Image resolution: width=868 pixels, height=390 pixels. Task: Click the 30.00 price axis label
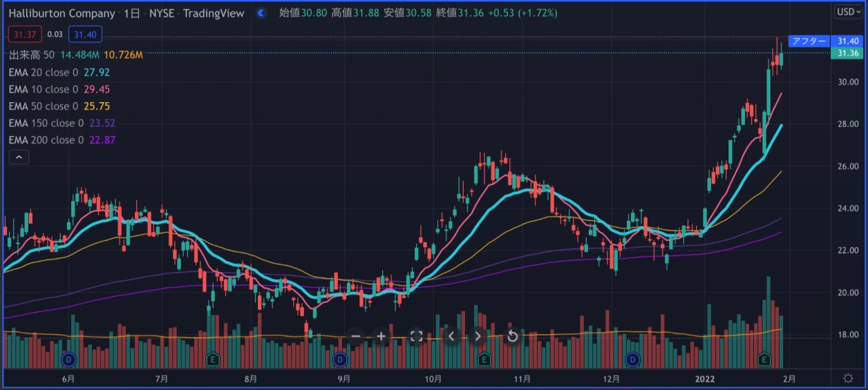847,82
